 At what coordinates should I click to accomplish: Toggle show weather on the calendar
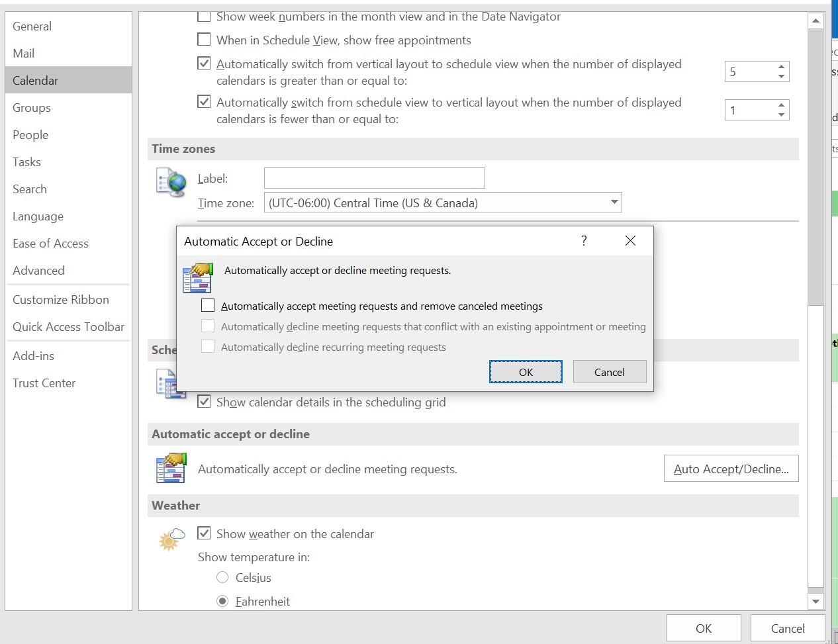click(x=205, y=533)
